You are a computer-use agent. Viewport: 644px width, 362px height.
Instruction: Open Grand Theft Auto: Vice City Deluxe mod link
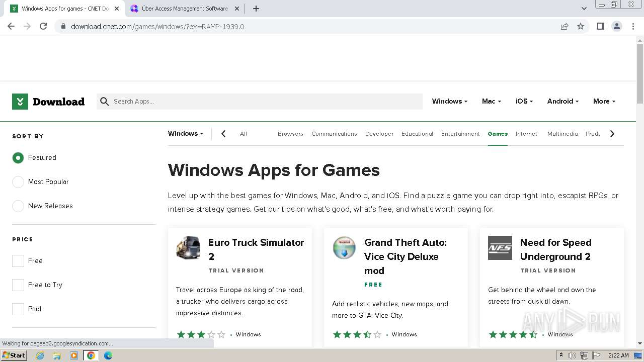point(406,256)
